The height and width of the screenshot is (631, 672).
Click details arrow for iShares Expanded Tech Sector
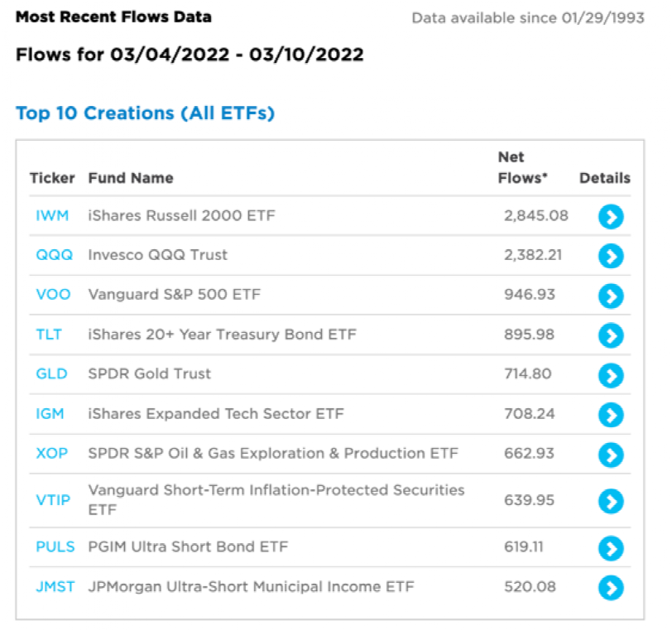pos(611,415)
